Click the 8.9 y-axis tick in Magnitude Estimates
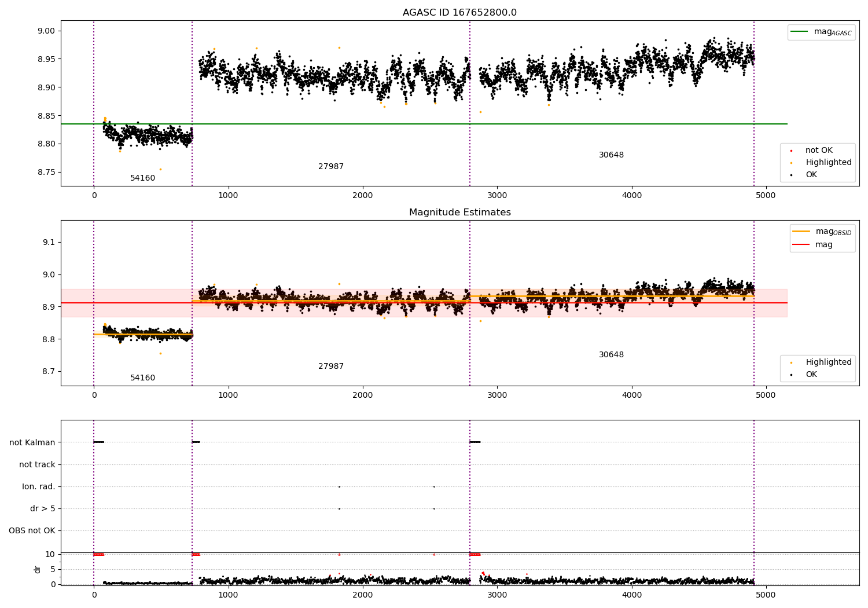Image resolution: width=868 pixels, height=608 pixels. pos(48,307)
